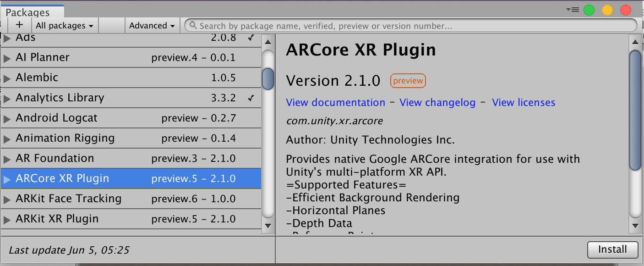The width and height of the screenshot is (644, 266).
Task: Click the details panel scrollbar thumb
Action: pyautogui.click(x=635, y=110)
